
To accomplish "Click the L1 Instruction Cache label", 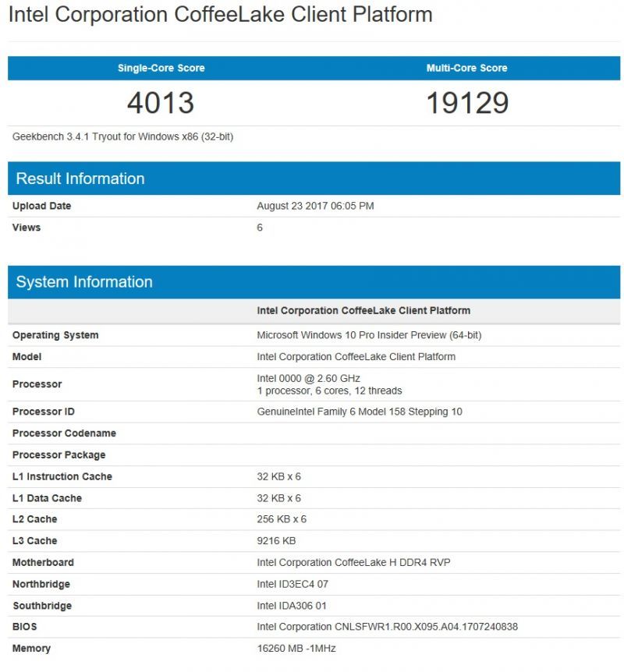I will click(62, 476).
